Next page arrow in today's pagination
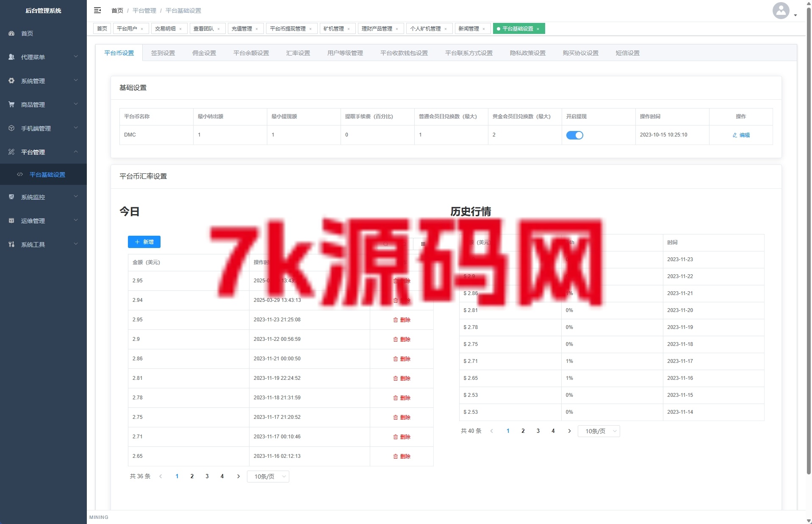The image size is (812, 524). tap(238, 476)
